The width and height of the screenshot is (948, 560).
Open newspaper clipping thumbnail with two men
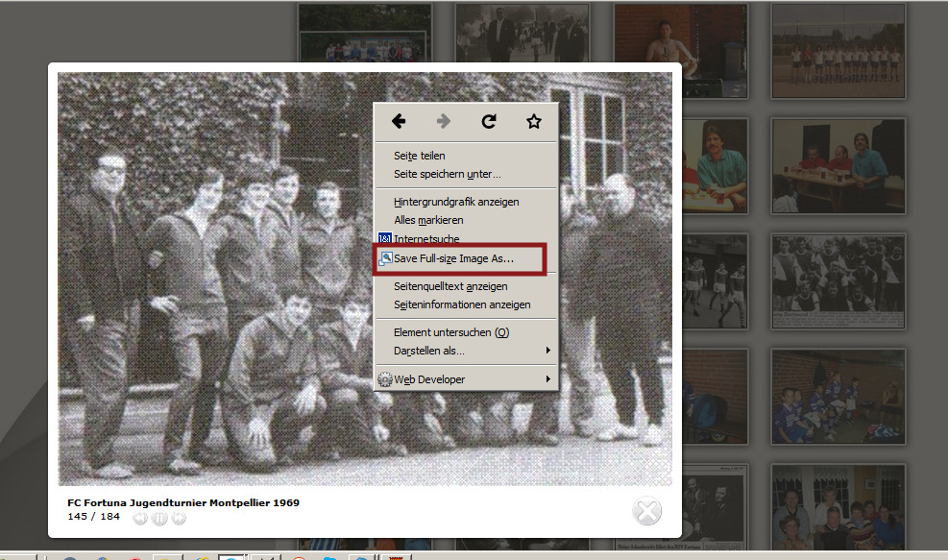tap(715, 507)
